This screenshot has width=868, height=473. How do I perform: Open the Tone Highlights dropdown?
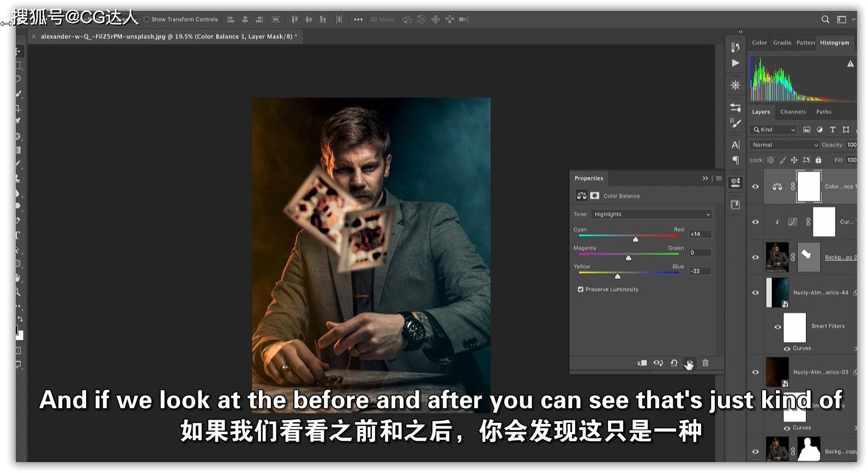coord(652,214)
